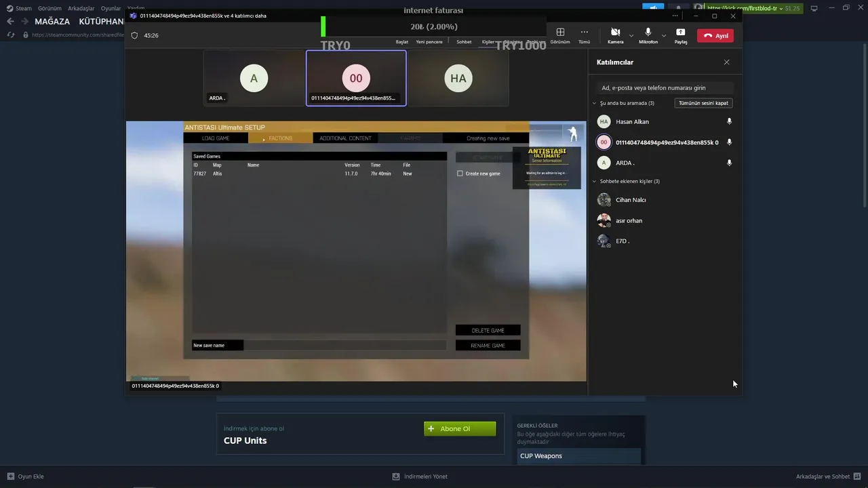
Task: Open the Arkadaşlar menu in the Steam window
Action: pos(81,8)
